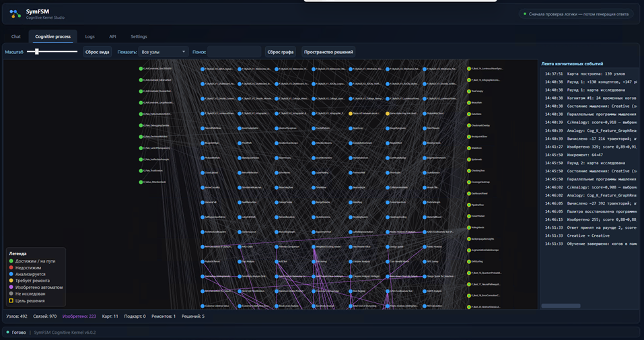Select the BinaryRain node
The image size is (644, 340).
(469, 103)
